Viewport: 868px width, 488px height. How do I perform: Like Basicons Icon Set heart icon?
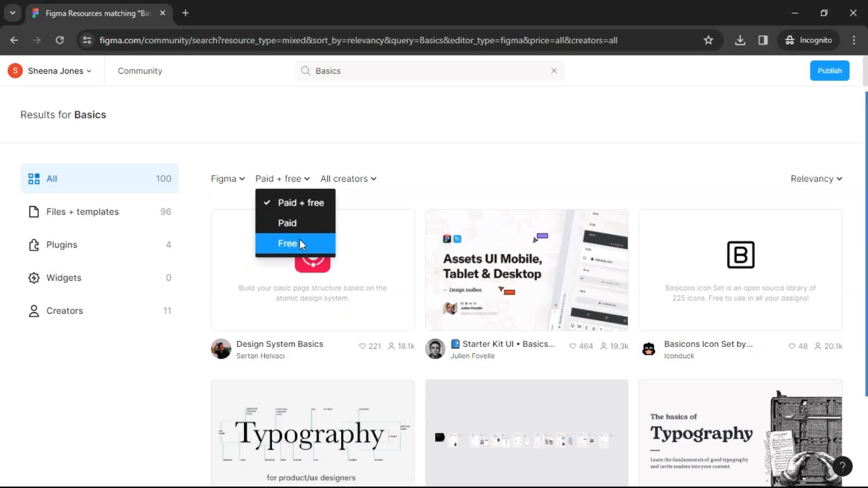coord(792,346)
